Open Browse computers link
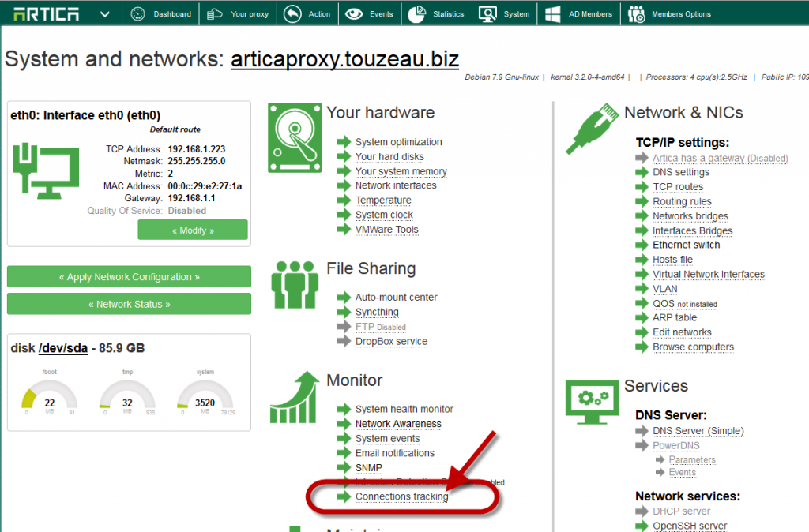Screen dimensions: 809x532 click(x=693, y=347)
